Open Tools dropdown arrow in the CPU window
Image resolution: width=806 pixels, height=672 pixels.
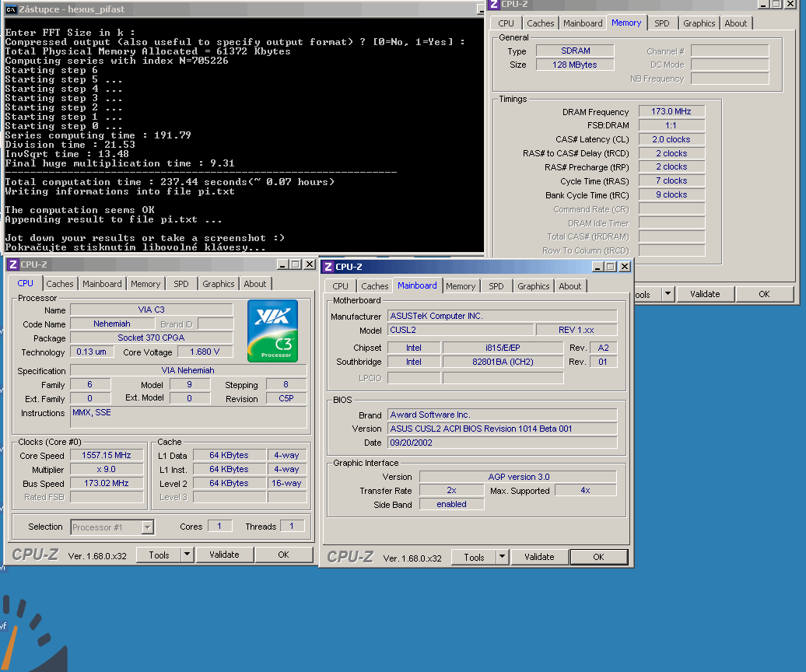coord(187,555)
